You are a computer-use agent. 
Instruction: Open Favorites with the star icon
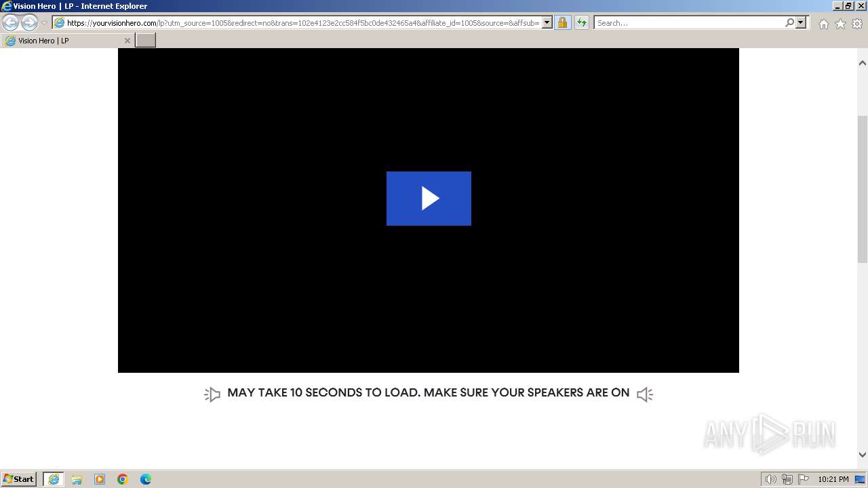pyautogui.click(x=840, y=24)
